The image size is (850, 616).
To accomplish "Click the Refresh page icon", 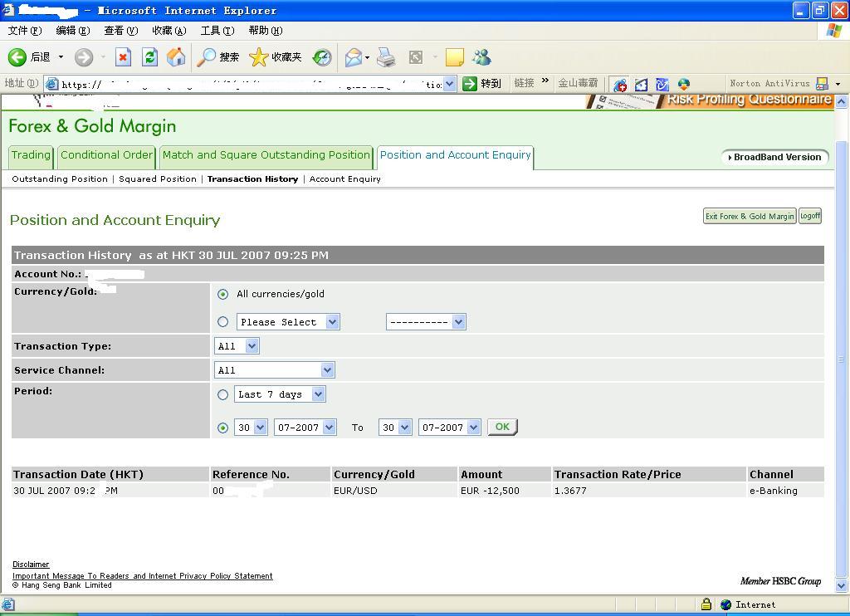I will (149, 57).
